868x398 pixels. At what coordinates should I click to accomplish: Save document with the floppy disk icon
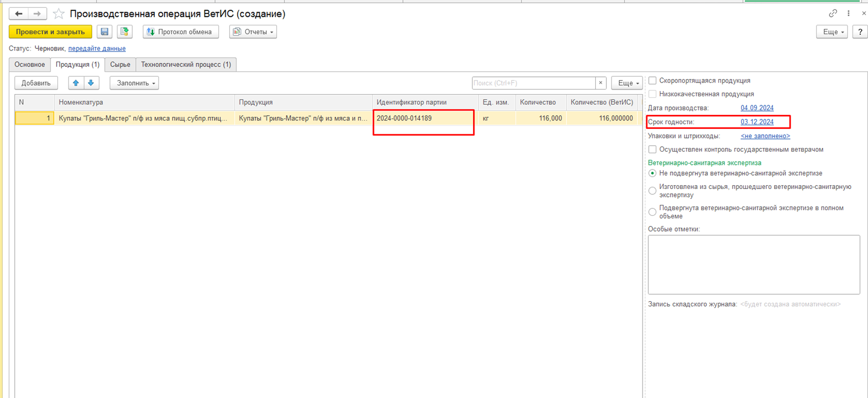tap(104, 32)
